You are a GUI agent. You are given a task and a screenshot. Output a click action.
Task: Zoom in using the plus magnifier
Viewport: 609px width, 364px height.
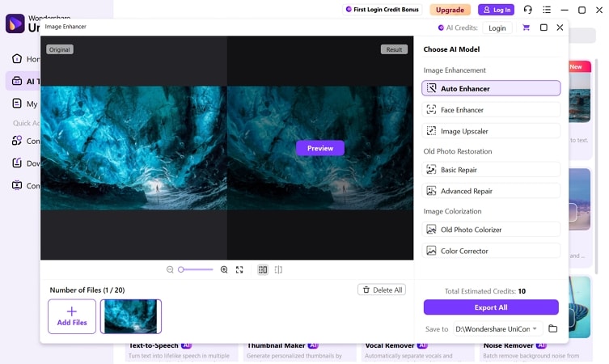pyautogui.click(x=224, y=269)
